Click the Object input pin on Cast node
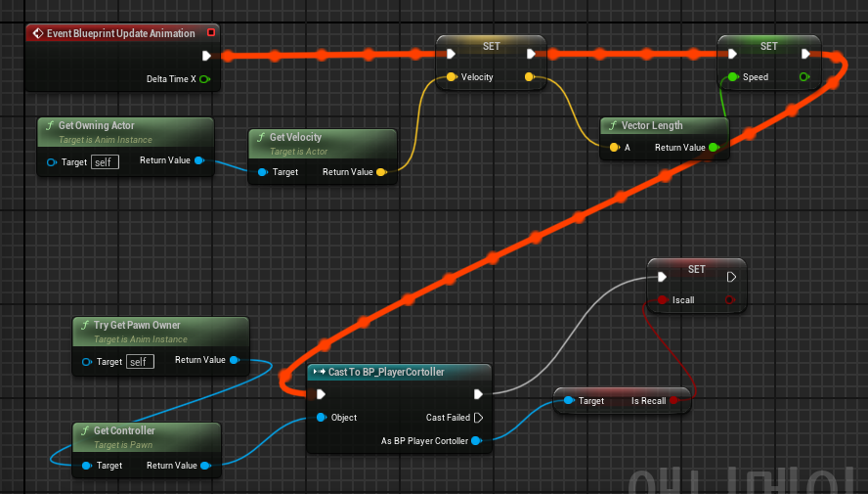The image size is (868, 494). (321, 418)
